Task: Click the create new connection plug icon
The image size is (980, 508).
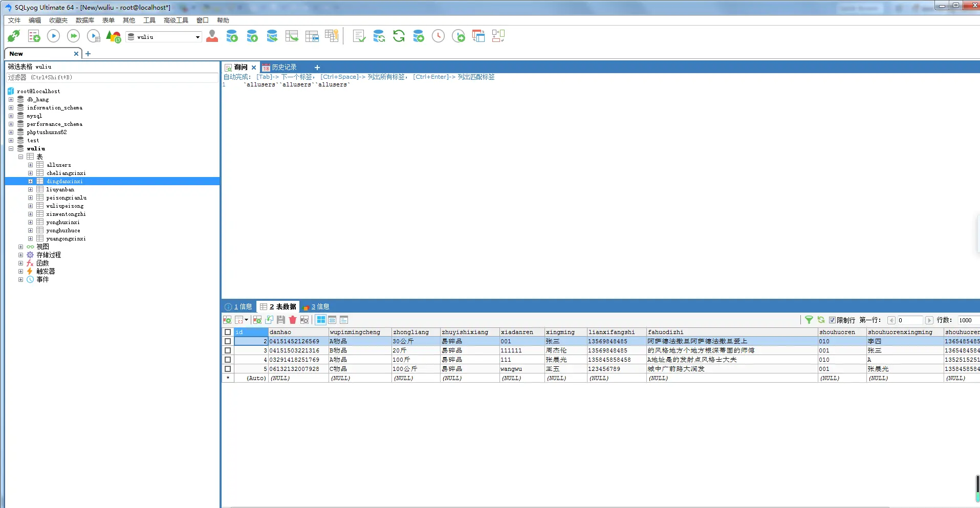Action: [x=14, y=36]
